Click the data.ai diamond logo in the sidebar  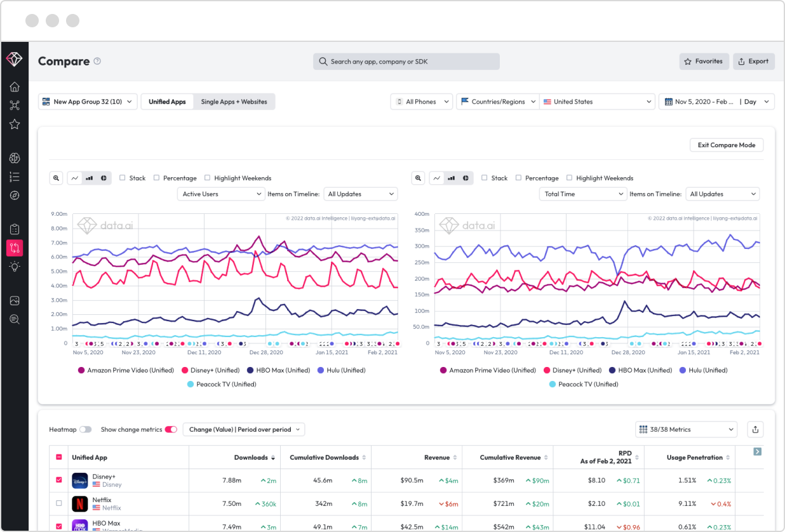(x=14, y=59)
